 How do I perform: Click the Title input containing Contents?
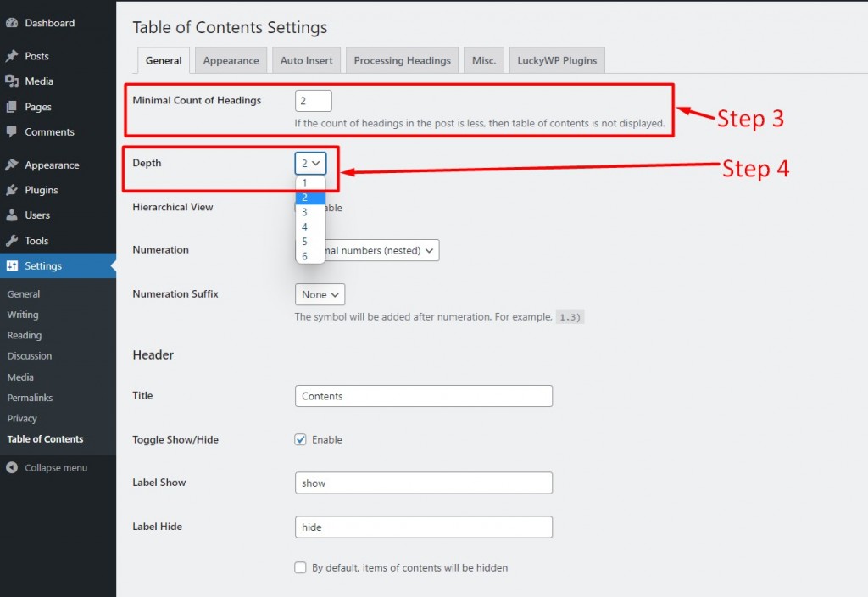click(x=424, y=396)
